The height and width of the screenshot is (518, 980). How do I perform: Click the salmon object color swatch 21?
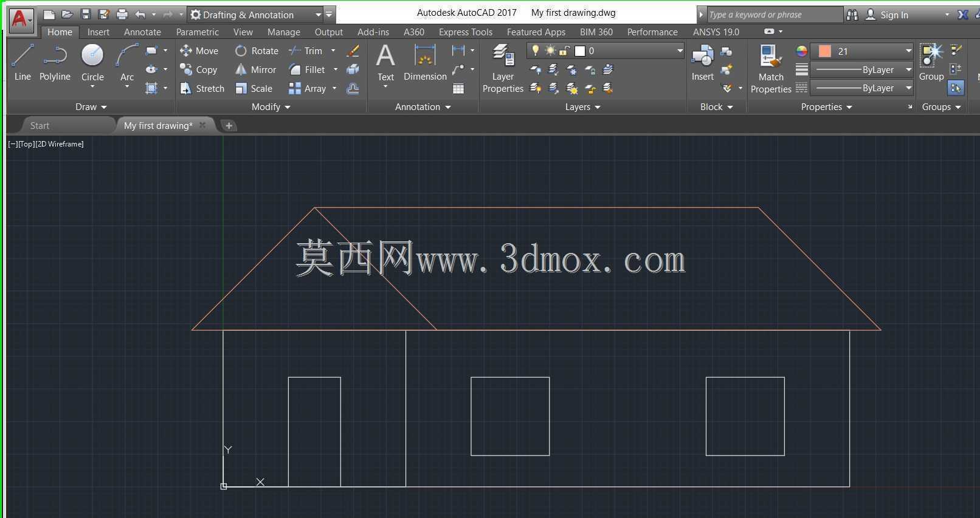click(824, 51)
